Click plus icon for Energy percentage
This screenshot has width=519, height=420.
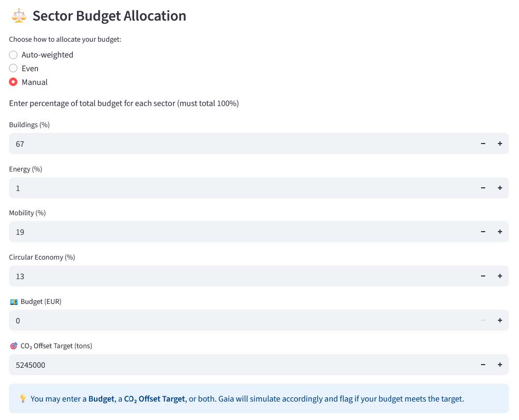click(499, 188)
